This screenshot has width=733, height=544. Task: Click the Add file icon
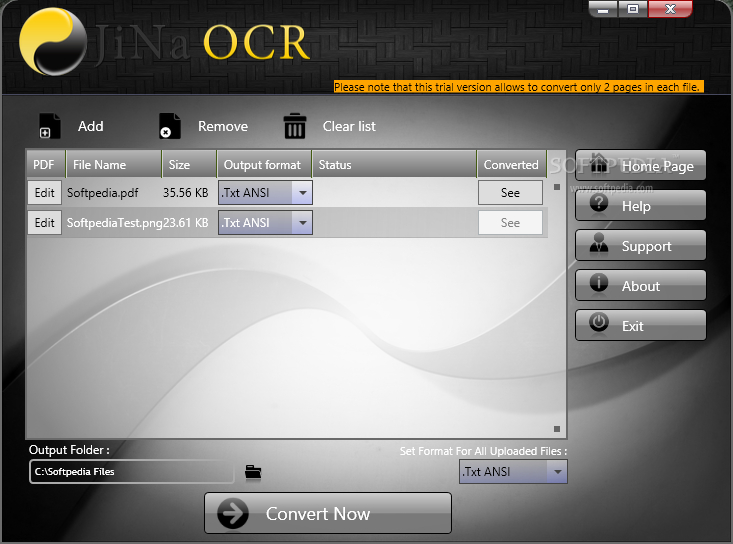49,126
